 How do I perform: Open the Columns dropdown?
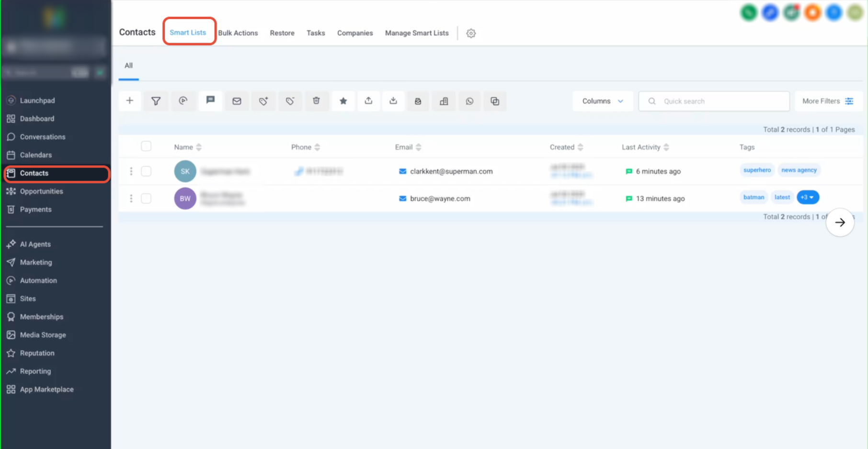603,101
